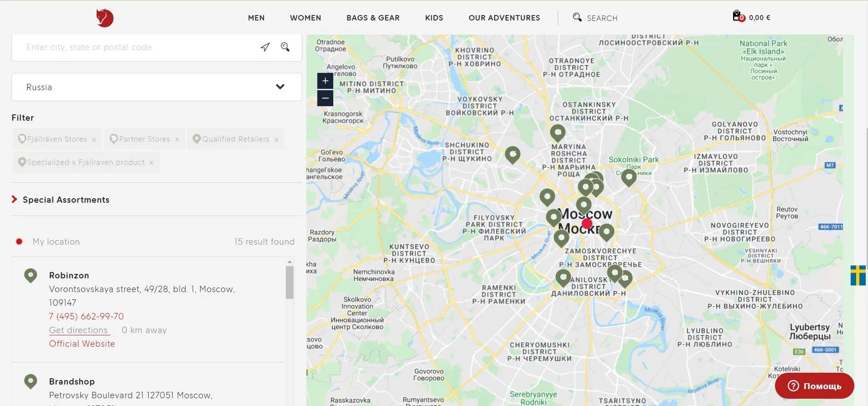Open the Помощь help button

coord(814,386)
